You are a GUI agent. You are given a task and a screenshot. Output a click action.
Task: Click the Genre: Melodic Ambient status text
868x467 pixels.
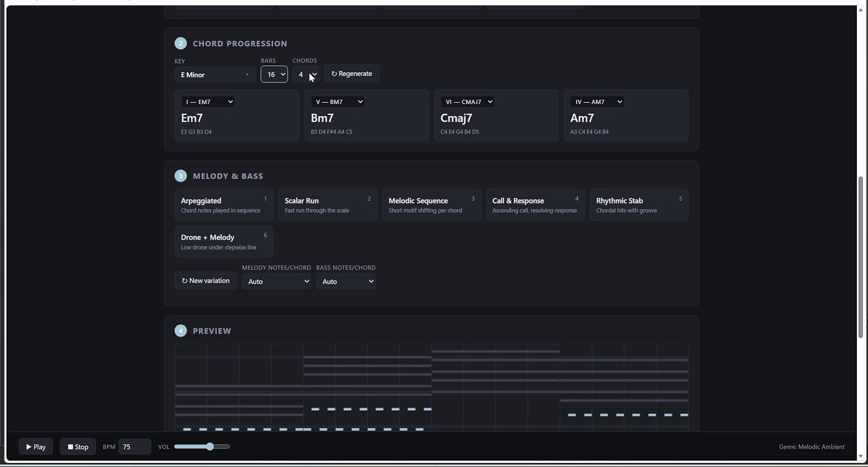(x=812, y=447)
